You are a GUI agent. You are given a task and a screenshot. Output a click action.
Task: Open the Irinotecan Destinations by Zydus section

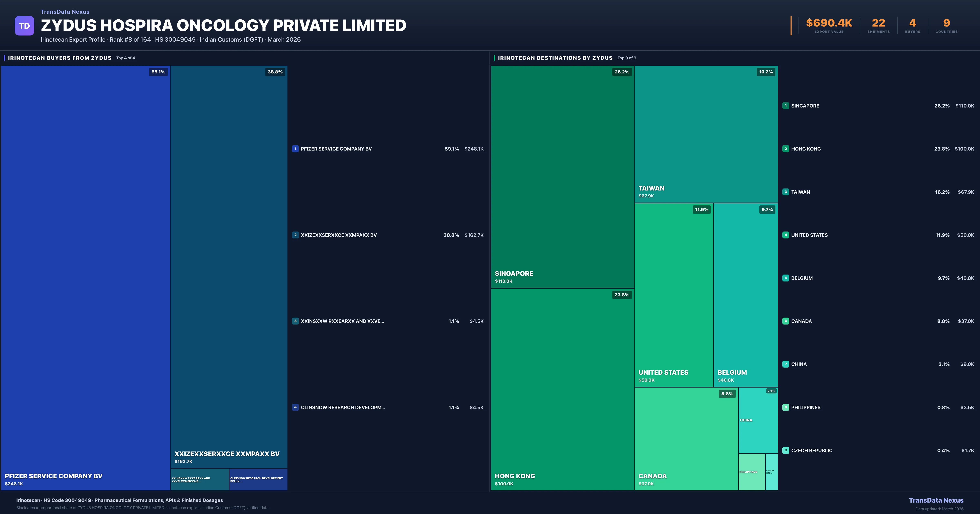pos(555,58)
